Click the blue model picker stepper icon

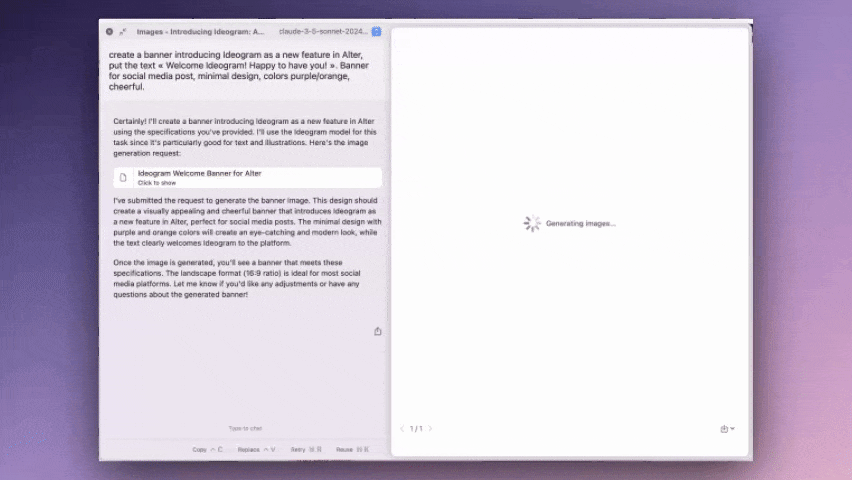point(377,32)
